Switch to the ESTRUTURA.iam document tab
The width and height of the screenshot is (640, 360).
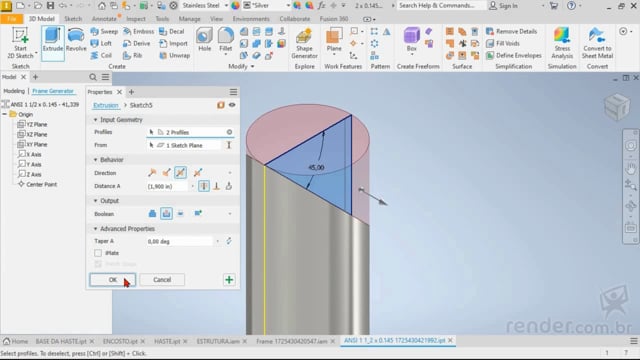(x=218, y=341)
